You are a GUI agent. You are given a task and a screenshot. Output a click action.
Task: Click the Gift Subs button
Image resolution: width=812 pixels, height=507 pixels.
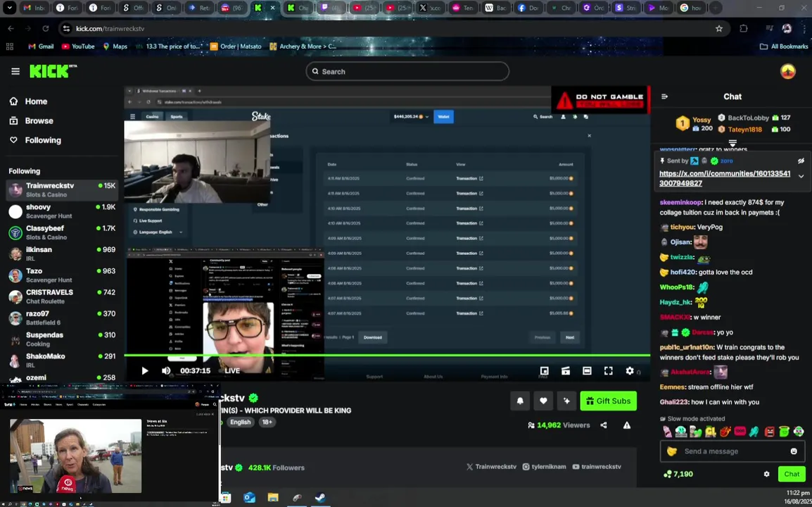tap(609, 401)
